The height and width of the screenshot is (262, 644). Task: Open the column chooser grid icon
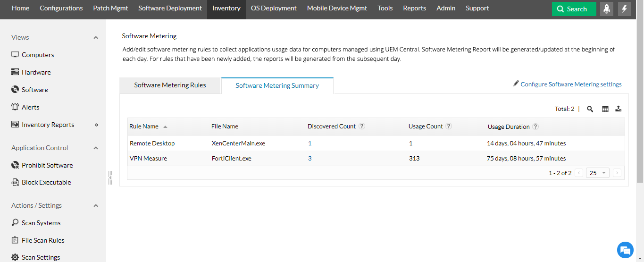coord(605,109)
